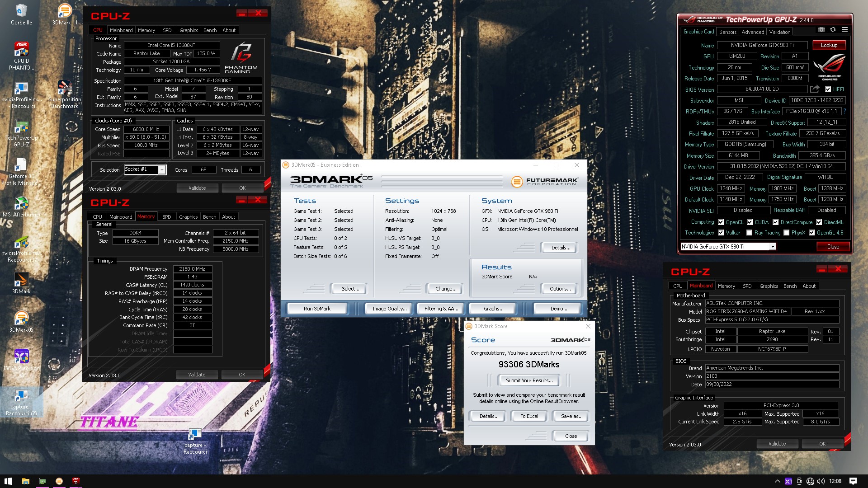Click the Options button under Results
This screenshot has width=868, height=488.
[x=560, y=289]
